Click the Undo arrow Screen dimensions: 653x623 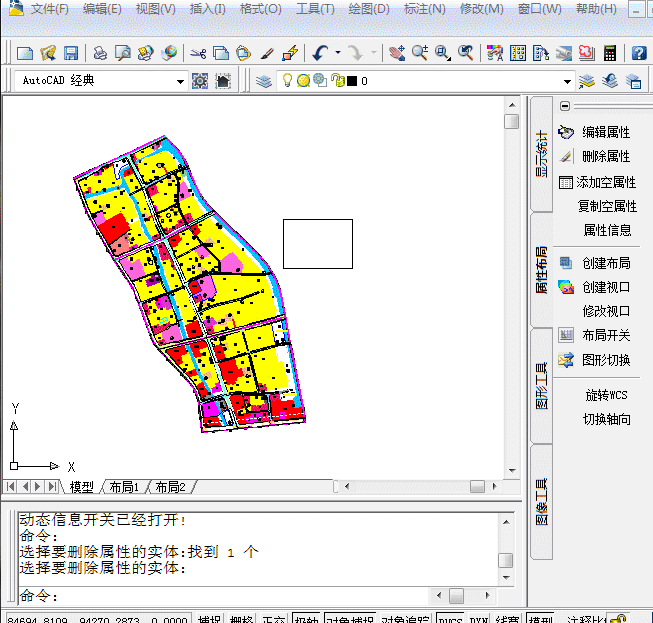[320, 53]
